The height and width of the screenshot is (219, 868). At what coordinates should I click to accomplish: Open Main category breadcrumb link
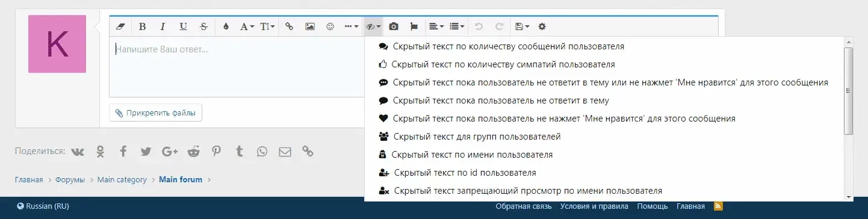[x=122, y=180]
